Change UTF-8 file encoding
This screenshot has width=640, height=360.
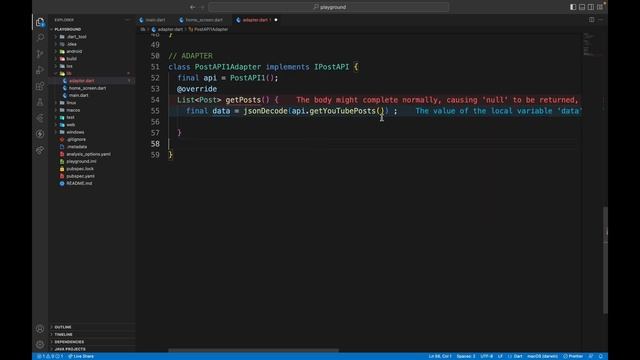pos(487,356)
